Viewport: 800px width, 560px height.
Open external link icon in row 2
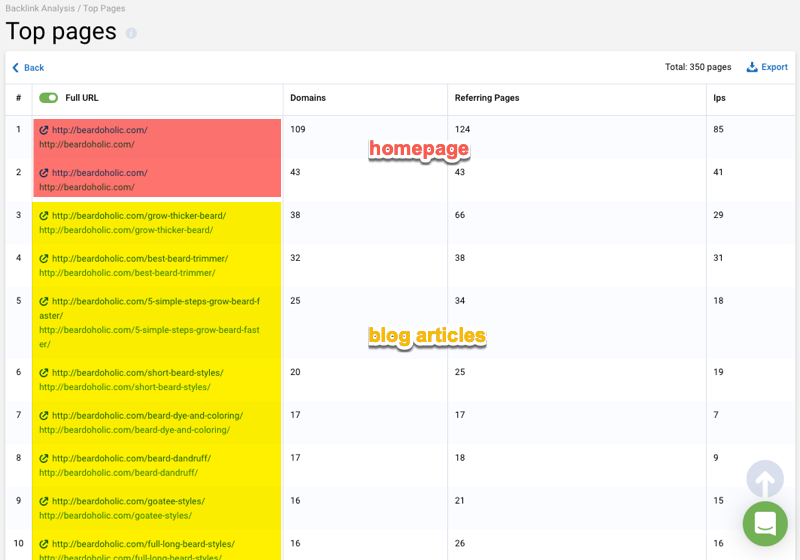[x=44, y=173]
